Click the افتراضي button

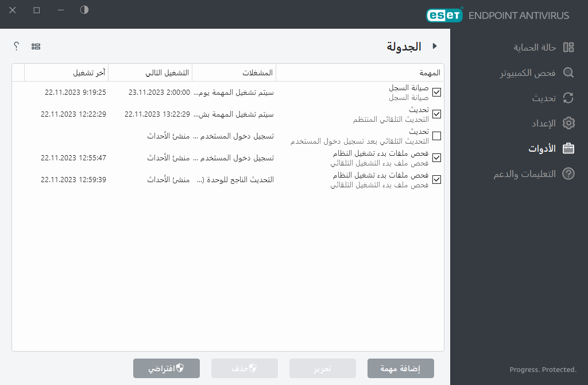pos(167,368)
